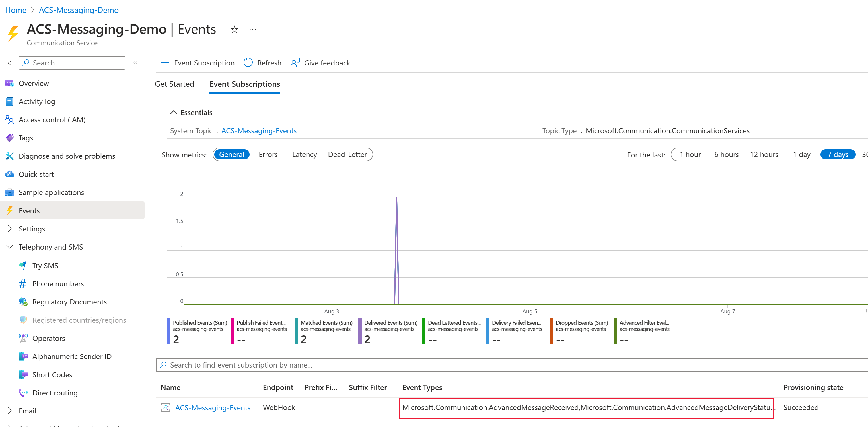
Task: Click the Access control (IAM) icon
Action: coord(9,119)
